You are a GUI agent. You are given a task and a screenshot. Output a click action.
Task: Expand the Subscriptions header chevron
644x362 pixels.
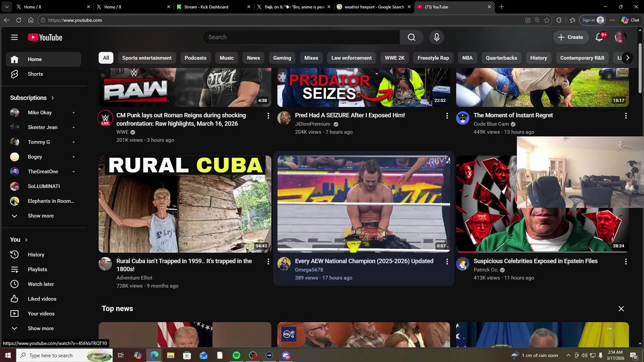[x=52, y=98]
